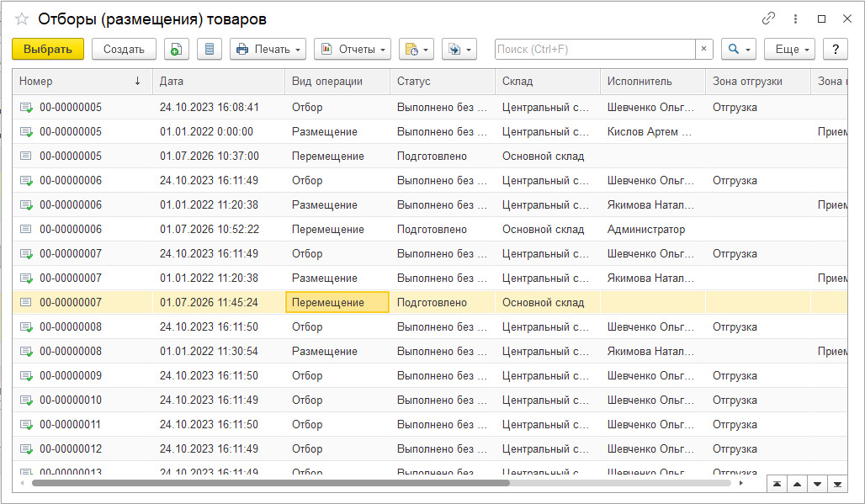
Task: Click the Исполнитель column header
Action: [653, 81]
